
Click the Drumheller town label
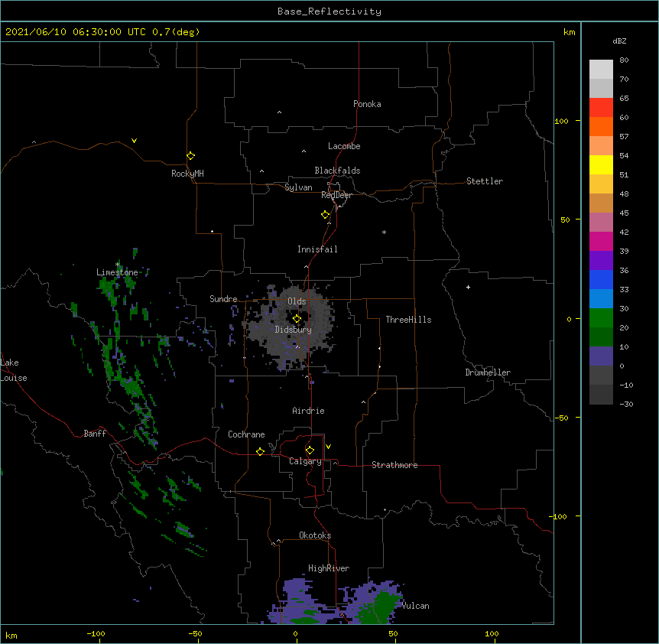click(488, 372)
